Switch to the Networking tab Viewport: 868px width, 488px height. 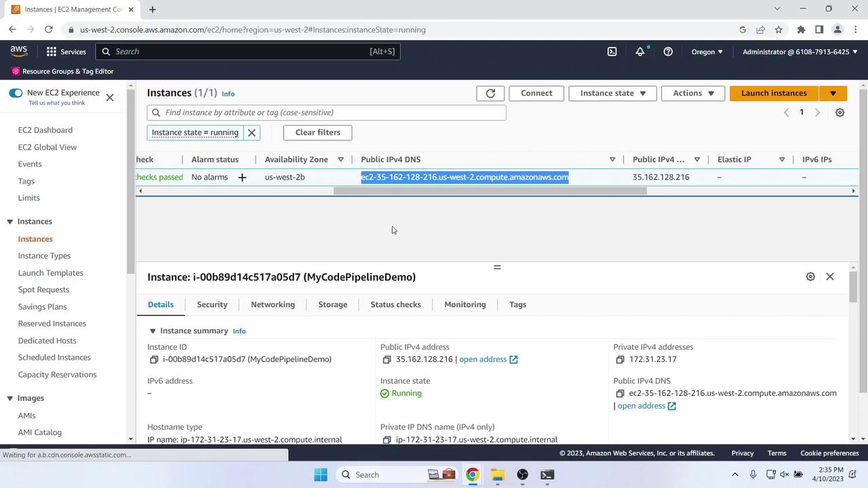coord(273,304)
